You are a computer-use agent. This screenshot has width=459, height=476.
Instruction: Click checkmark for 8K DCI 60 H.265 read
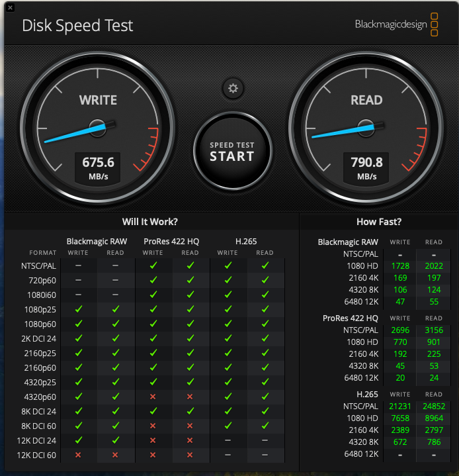coord(265,426)
